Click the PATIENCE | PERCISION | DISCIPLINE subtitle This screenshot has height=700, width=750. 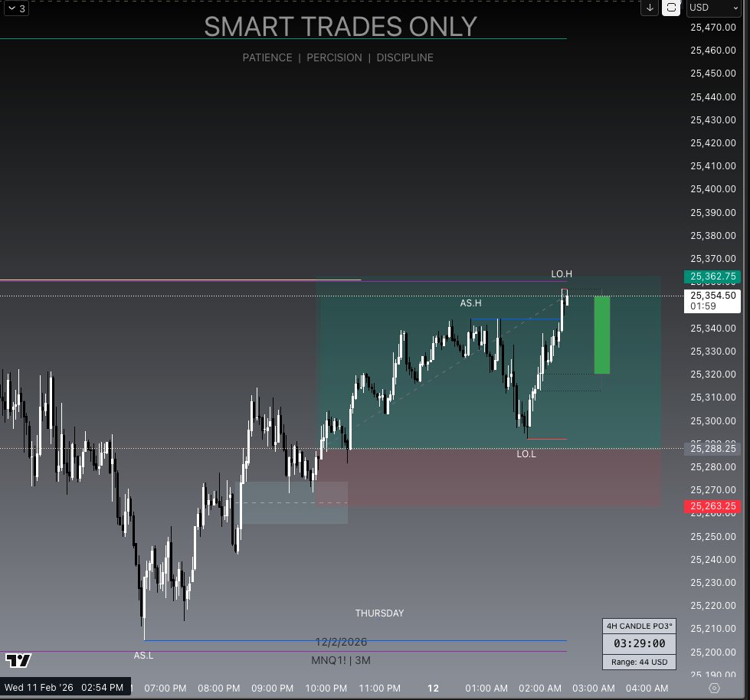pyautogui.click(x=338, y=58)
